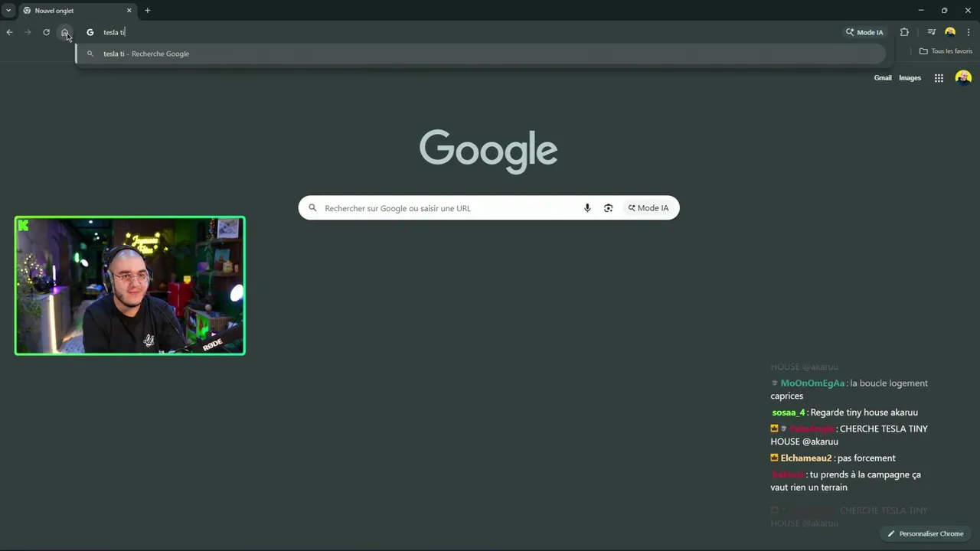Reload the page with the refresh icon

pyautogui.click(x=46, y=32)
